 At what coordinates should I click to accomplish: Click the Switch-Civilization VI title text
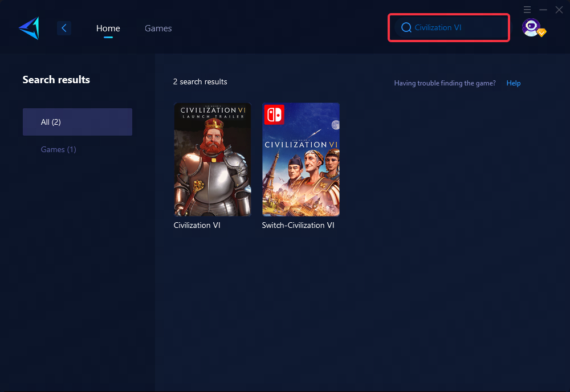[x=298, y=225]
